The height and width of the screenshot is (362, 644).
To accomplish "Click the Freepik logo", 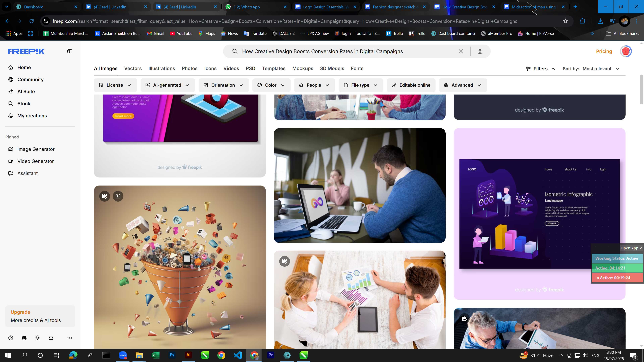I will [26, 51].
